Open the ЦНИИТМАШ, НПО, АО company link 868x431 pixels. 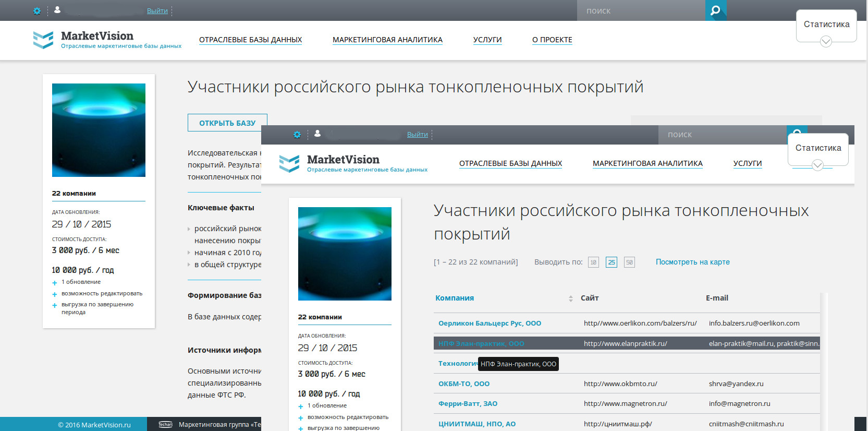coord(477,424)
